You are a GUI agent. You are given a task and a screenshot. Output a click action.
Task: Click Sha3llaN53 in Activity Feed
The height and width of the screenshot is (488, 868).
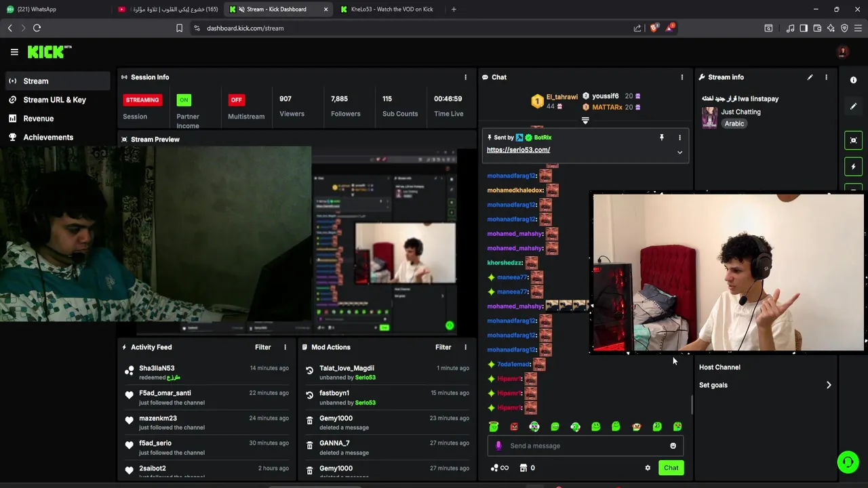157,368
